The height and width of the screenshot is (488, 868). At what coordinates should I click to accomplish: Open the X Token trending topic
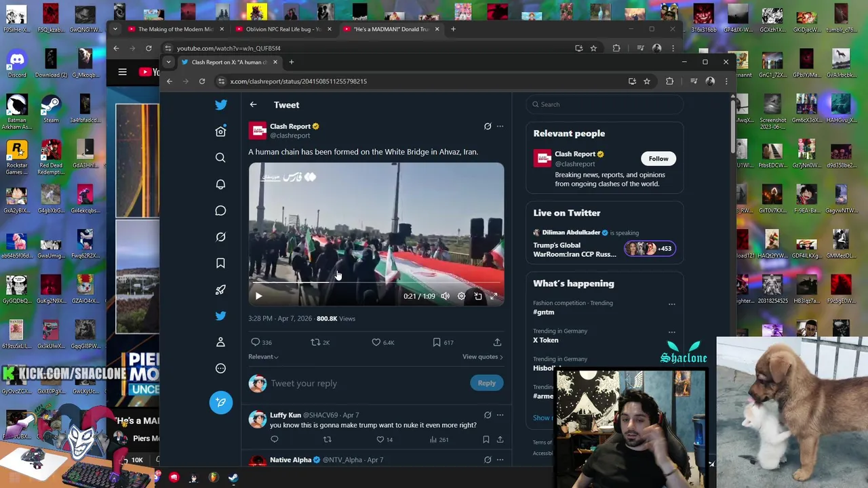click(546, 340)
